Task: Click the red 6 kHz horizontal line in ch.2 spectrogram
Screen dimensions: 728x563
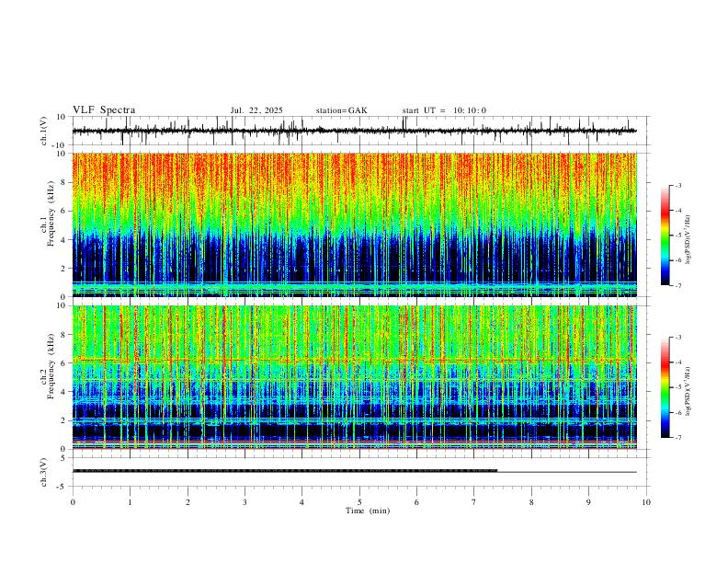Action: point(354,360)
